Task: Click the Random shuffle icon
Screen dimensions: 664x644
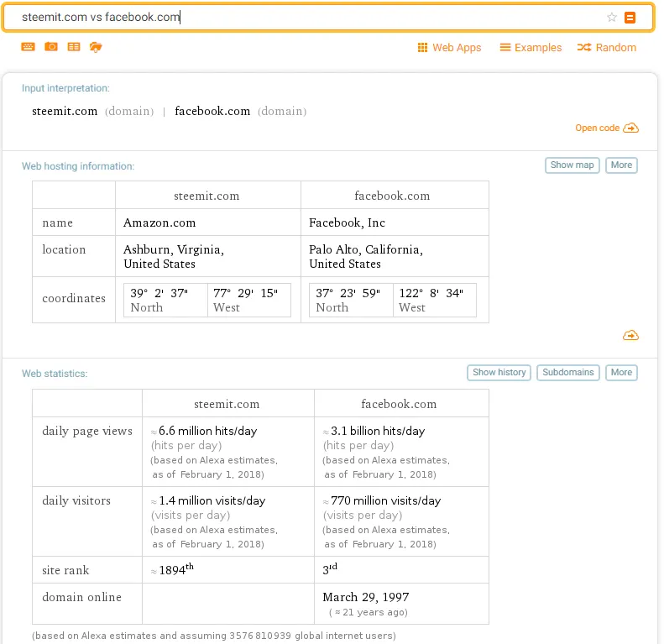Action: coord(584,48)
